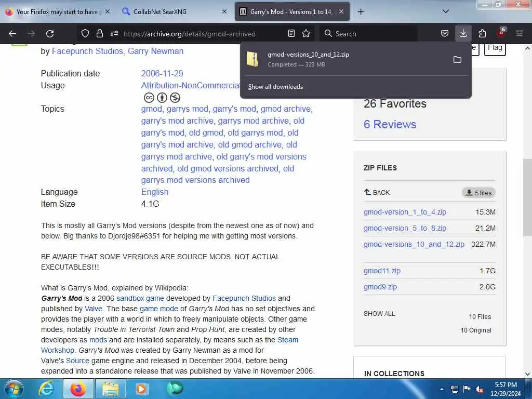Open the tracking protection shield icon
Screen dimensions: 532x399
[85, 33]
